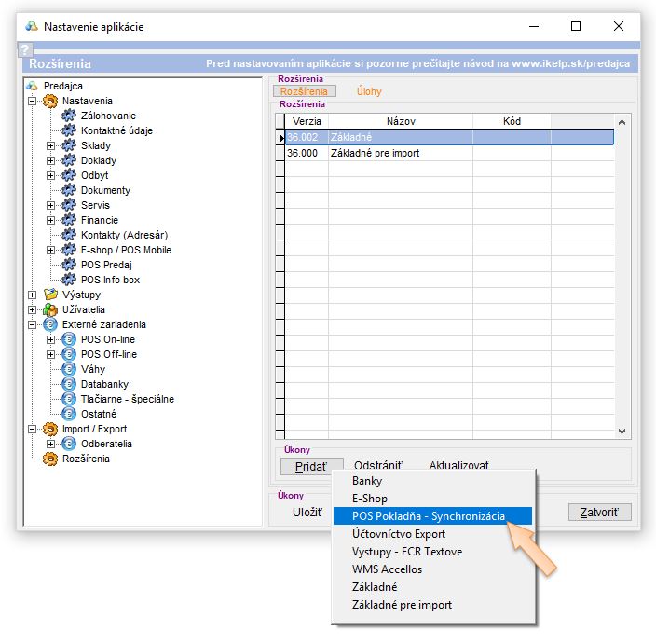Click the POS Predaj gear icon
Screen dimensions: 656x644
coord(69,265)
